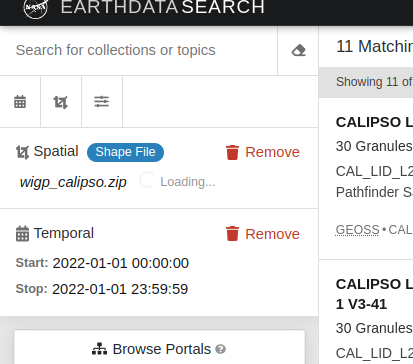413x364 pixels.
Task: Focus the collections or topics search field
Action: pos(139,50)
